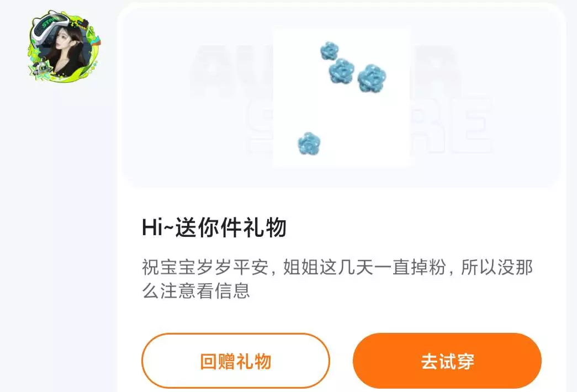Tap the VR headset decoration on avatar frame
This screenshot has height=392, width=577.
click(50, 27)
